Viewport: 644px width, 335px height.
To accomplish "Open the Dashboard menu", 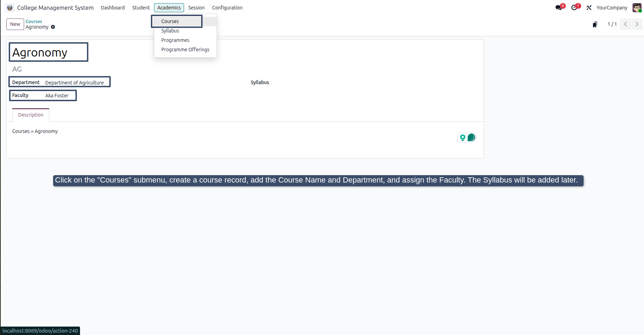I will tap(113, 8).
